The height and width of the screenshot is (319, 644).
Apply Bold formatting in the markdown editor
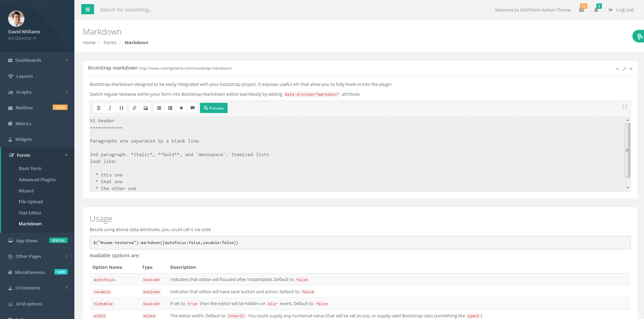pyautogui.click(x=99, y=108)
